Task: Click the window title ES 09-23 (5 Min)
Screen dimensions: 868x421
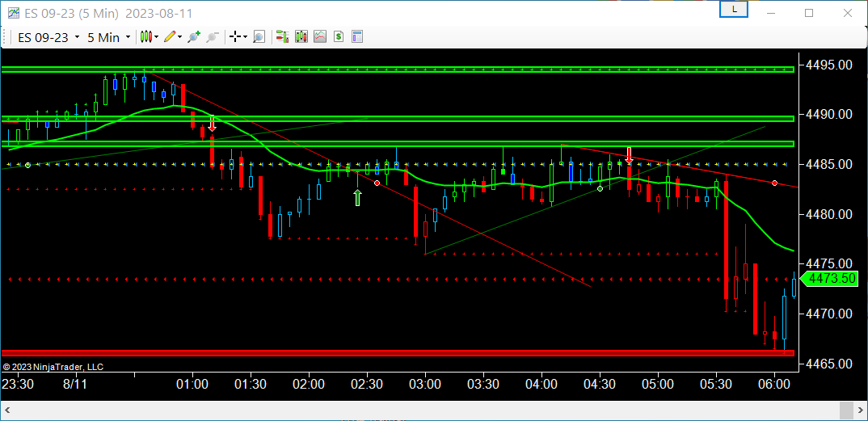Action: coord(72,13)
